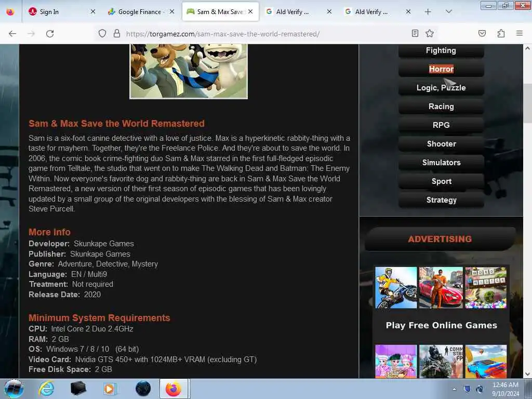Open the media player taskbar icon
The height and width of the screenshot is (399, 532).
point(109,389)
